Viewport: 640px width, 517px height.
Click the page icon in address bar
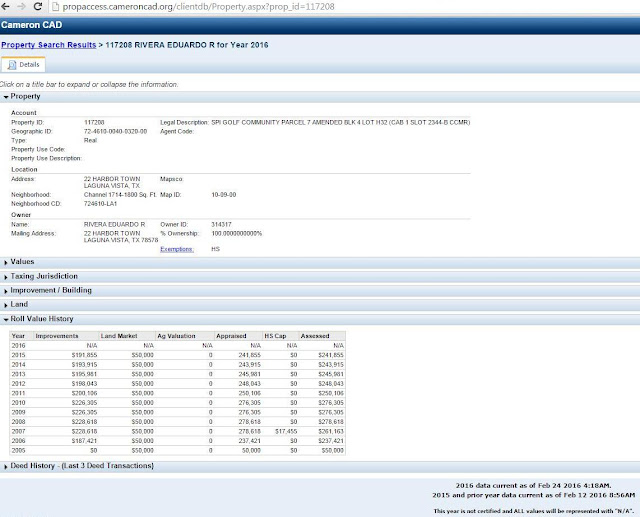pyautogui.click(x=56, y=7)
